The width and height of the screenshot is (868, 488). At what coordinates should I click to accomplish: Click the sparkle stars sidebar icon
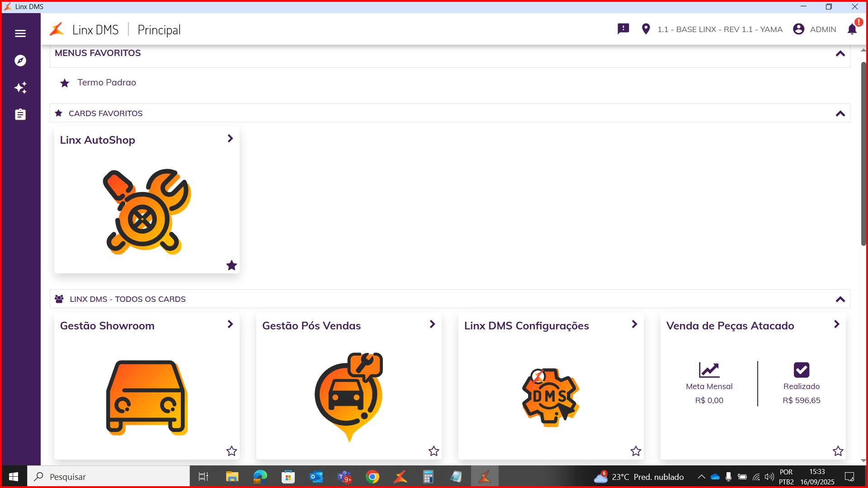pyautogui.click(x=20, y=88)
